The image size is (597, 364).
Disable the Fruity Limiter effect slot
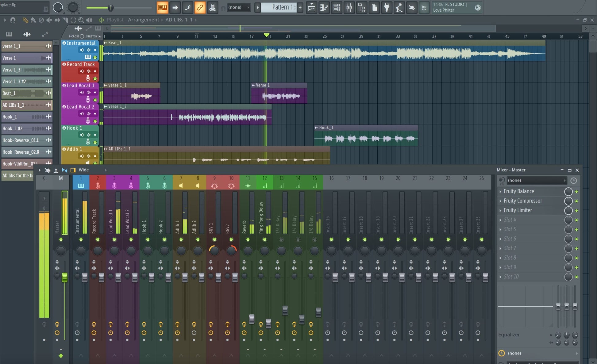coord(576,211)
